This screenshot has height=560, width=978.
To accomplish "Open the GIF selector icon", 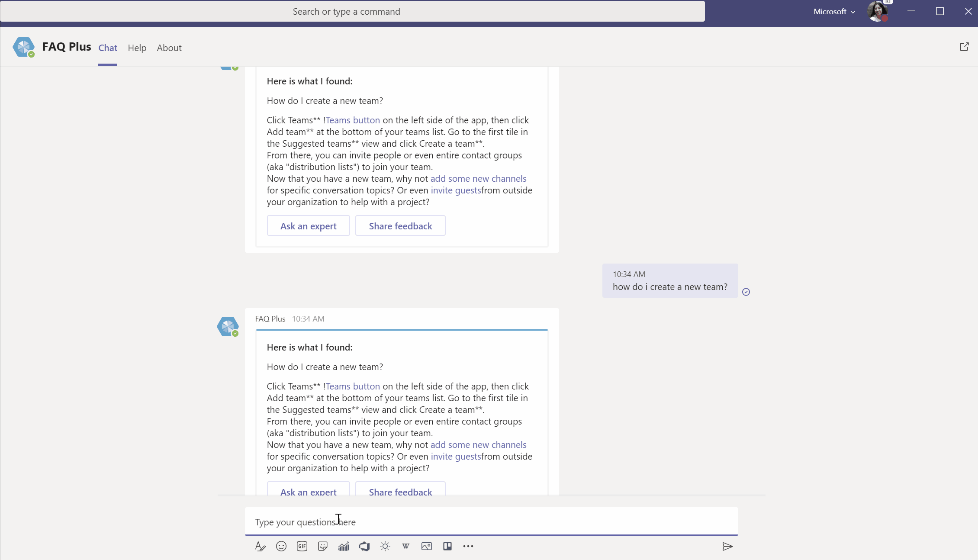I will pyautogui.click(x=302, y=546).
